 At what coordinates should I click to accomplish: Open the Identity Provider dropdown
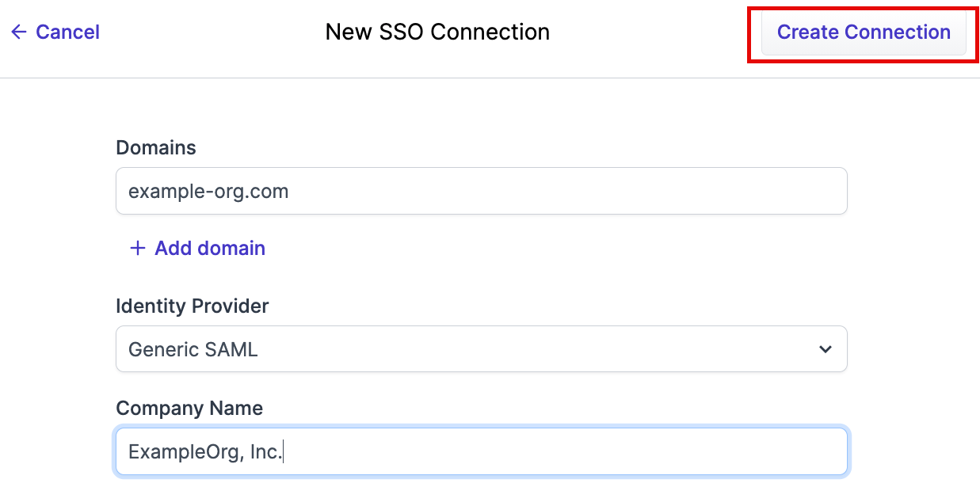(x=481, y=349)
